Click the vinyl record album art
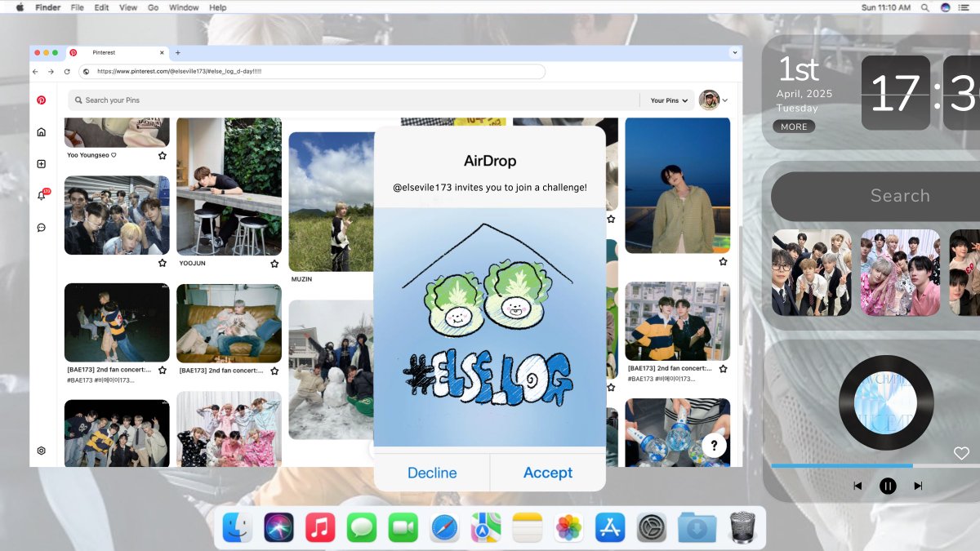The height and width of the screenshot is (551, 980). 886,402
